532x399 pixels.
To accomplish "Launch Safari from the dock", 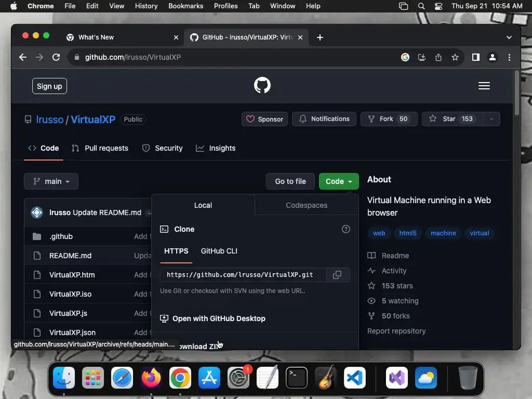I will pos(122,378).
